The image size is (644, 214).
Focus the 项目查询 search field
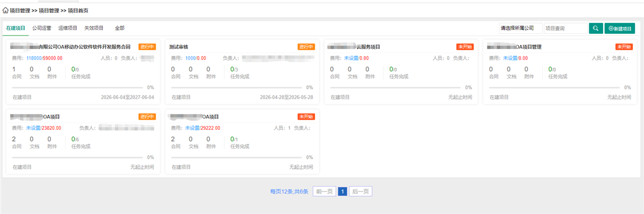566,28
